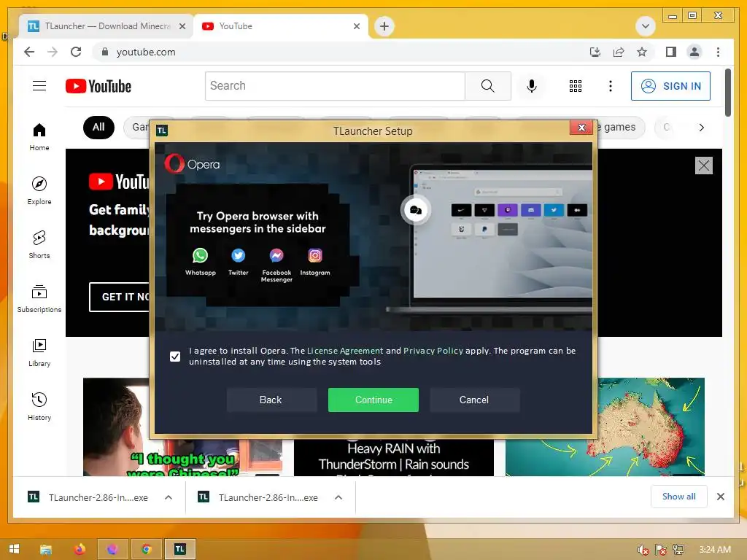Open the Privacy Policy link
Screen dimensions: 747x560
[433, 351]
